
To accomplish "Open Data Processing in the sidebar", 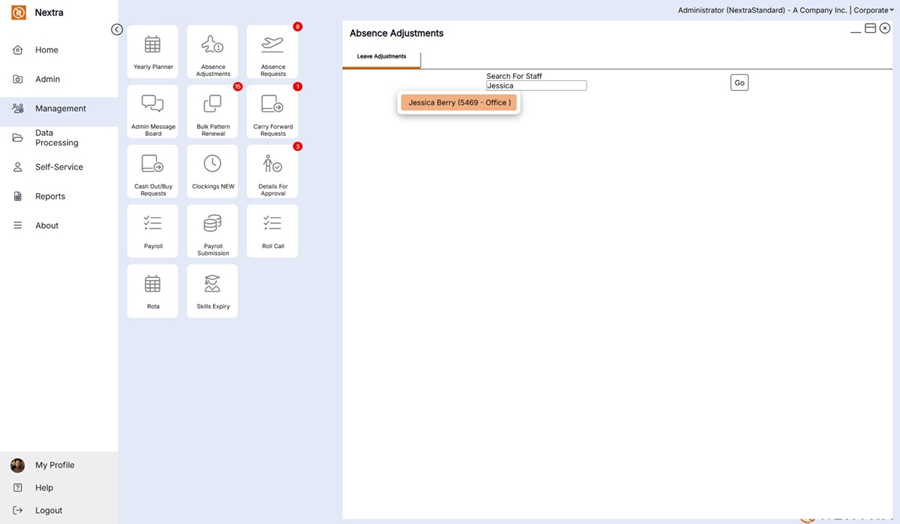I will click(59, 138).
